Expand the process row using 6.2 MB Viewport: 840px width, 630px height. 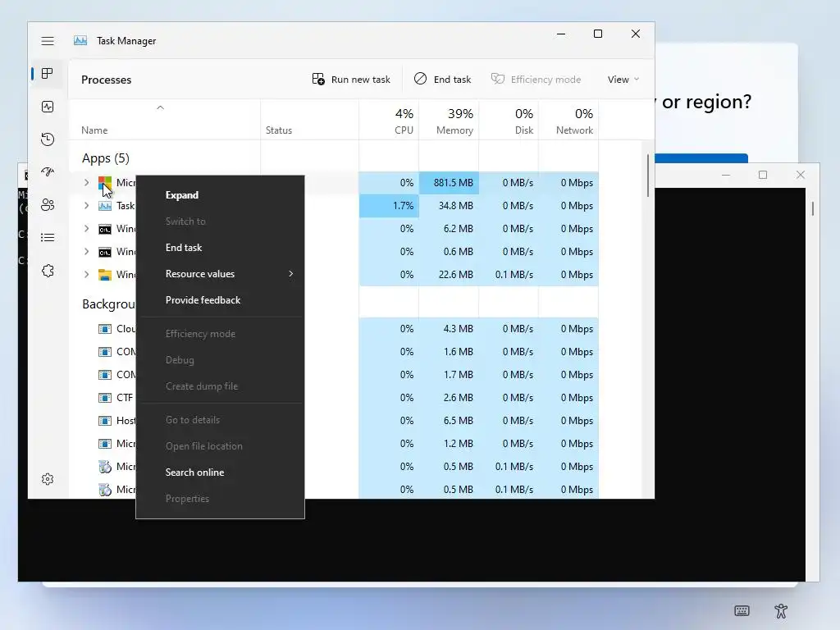[x=86, y=229]
